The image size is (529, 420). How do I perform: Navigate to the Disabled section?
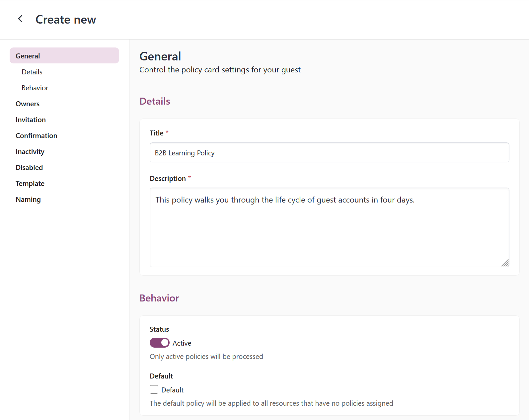point(29,168)
